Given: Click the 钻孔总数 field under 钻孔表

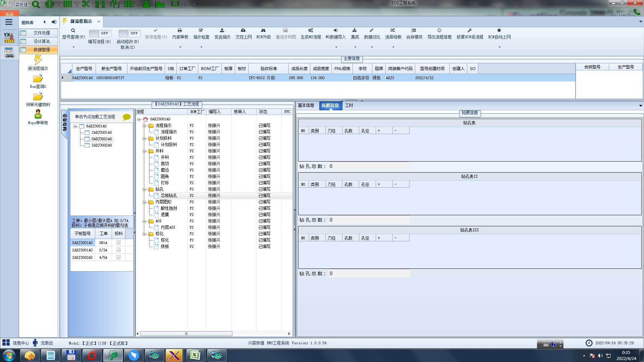Looking at the screenshot, I should click(369, 166).
